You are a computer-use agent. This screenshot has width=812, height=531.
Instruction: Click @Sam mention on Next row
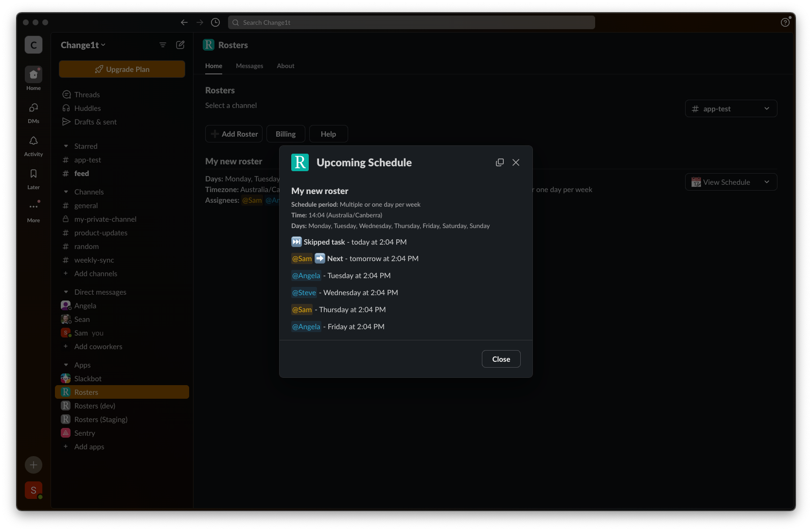[302, 258]
